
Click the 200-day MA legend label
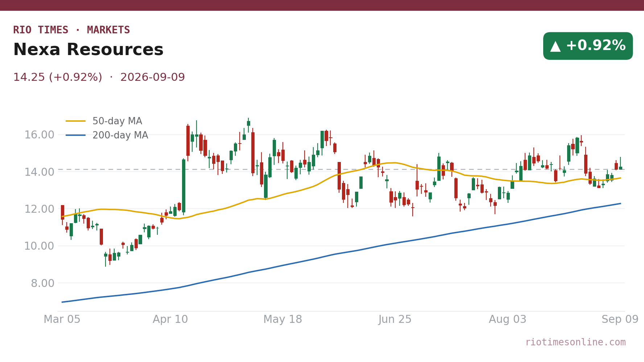(x=120, y=136)
